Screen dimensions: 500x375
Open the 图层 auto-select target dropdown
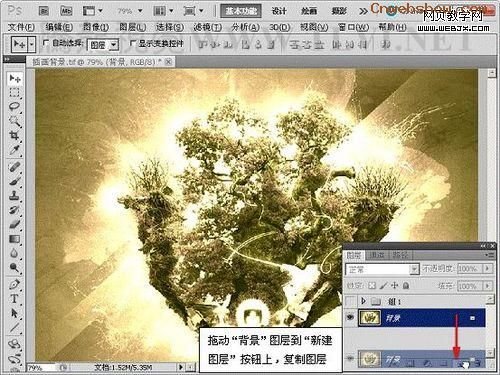pyautogui.click(x=103, y=44)
